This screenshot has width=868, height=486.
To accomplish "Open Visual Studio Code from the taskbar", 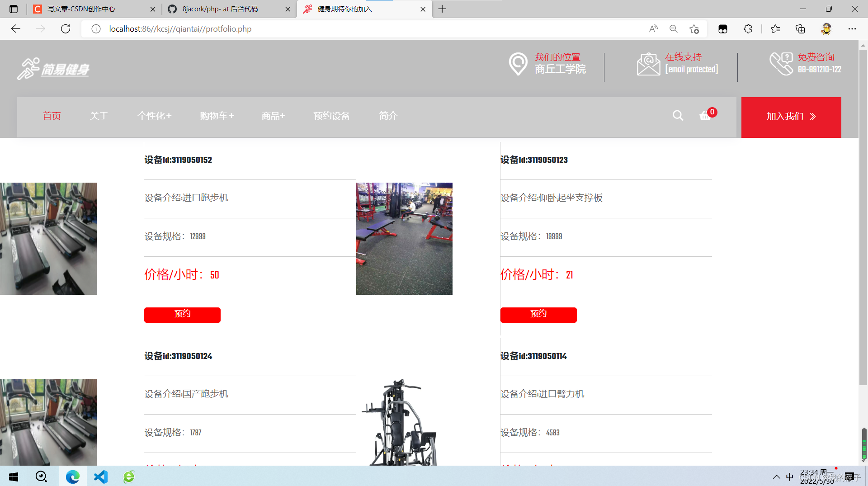I will 100,477.
